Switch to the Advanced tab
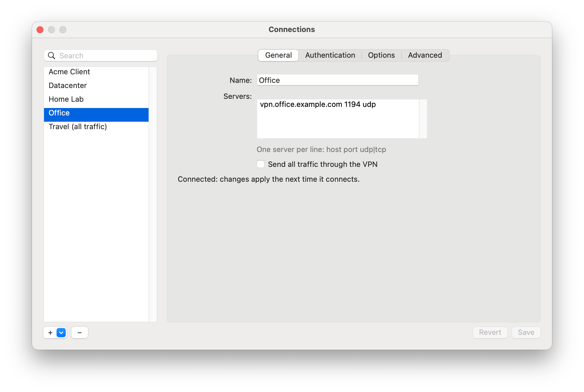The image size is (584, 392). click(x=425, y=55)
